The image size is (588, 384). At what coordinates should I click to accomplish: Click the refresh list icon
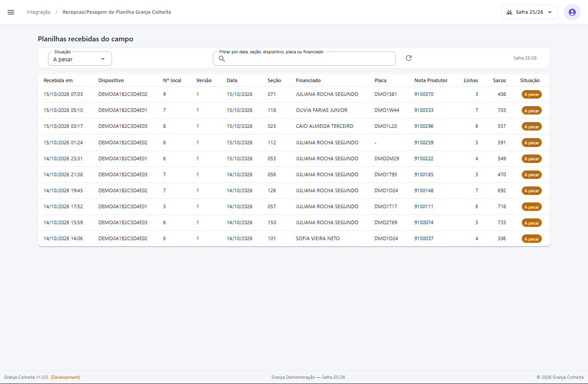click(x=409, y=58)
